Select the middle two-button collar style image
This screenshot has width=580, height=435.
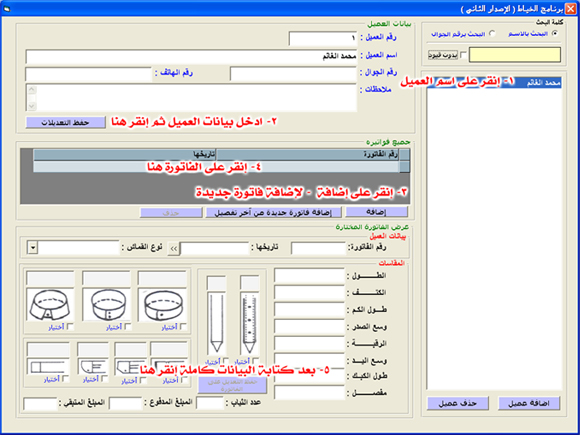[106, 305]
